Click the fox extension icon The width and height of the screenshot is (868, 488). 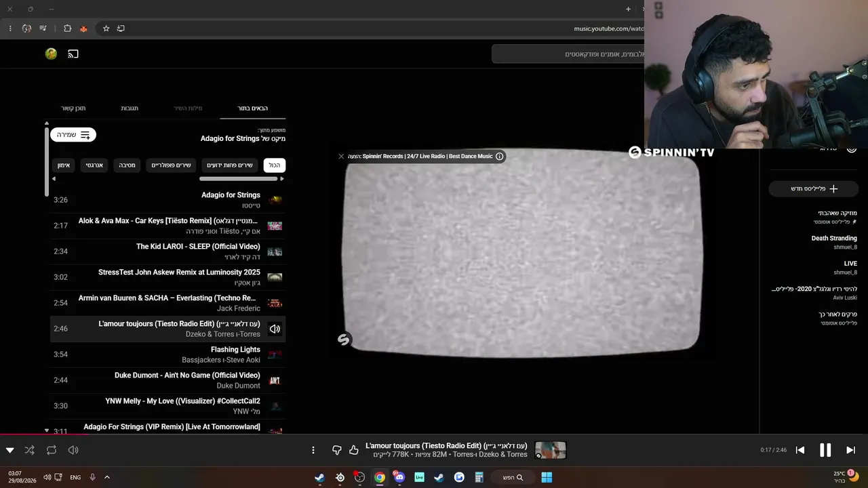click(83, 28)
